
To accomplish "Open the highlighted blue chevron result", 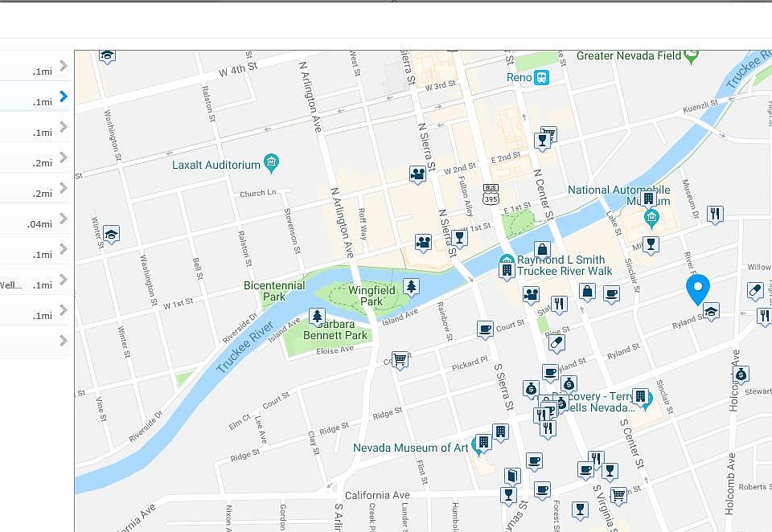I will pos(63,96).
